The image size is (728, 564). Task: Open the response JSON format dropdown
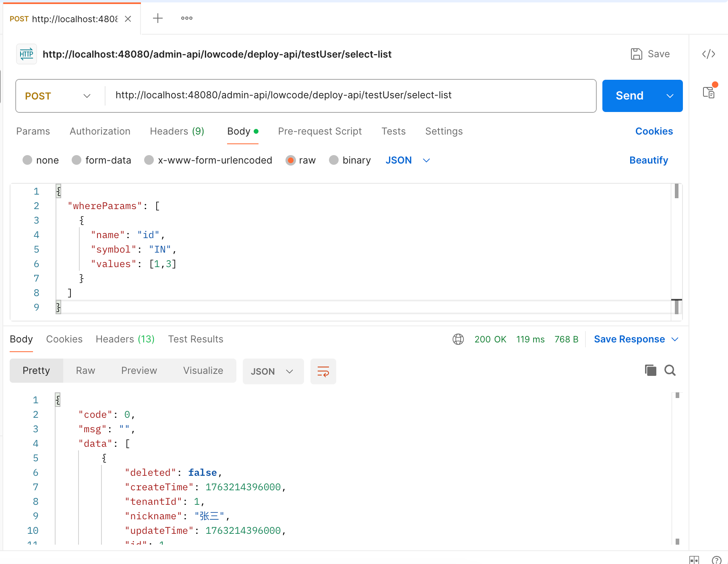click(x=273, y=371)
